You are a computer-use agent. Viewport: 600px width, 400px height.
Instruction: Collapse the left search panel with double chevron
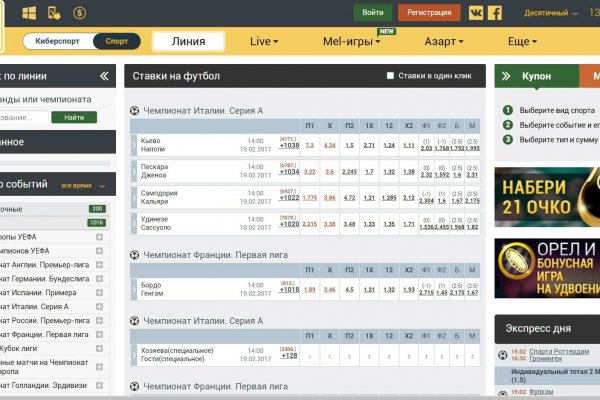click(104, 76)
